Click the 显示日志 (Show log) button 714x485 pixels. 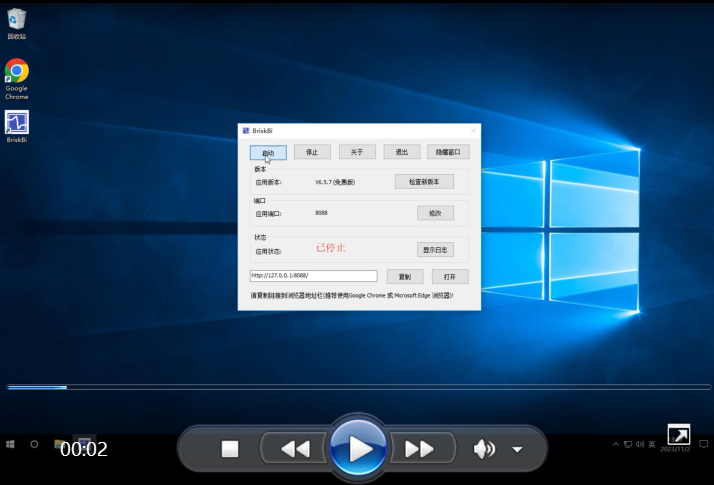point(435,250)
